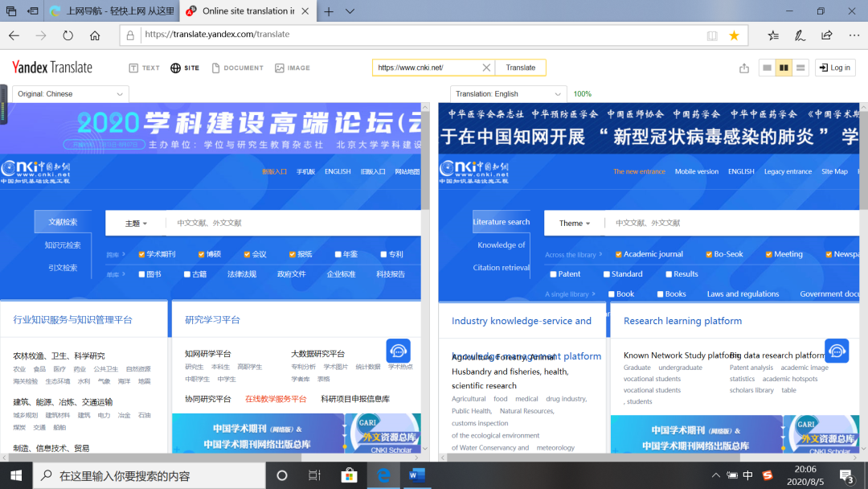The width and height of the screenshot is (868, 489).
Task: Check the 年鉴 checkbox
Action: pyautogui.click(x=338, y=254)
